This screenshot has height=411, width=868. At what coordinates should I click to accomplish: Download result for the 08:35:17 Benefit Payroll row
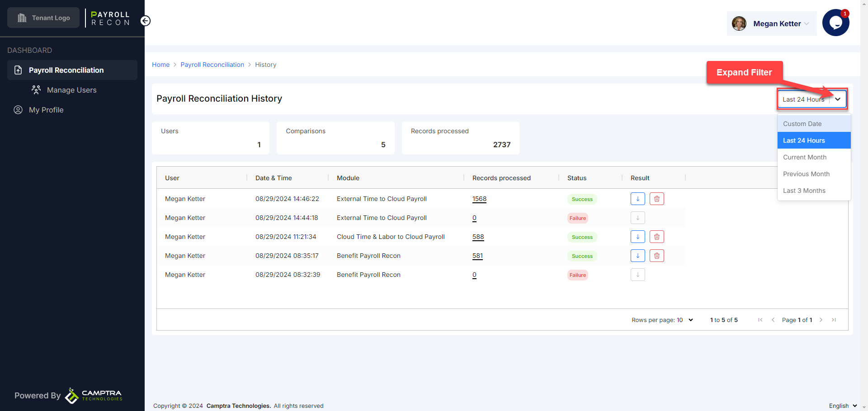point(638,256)
